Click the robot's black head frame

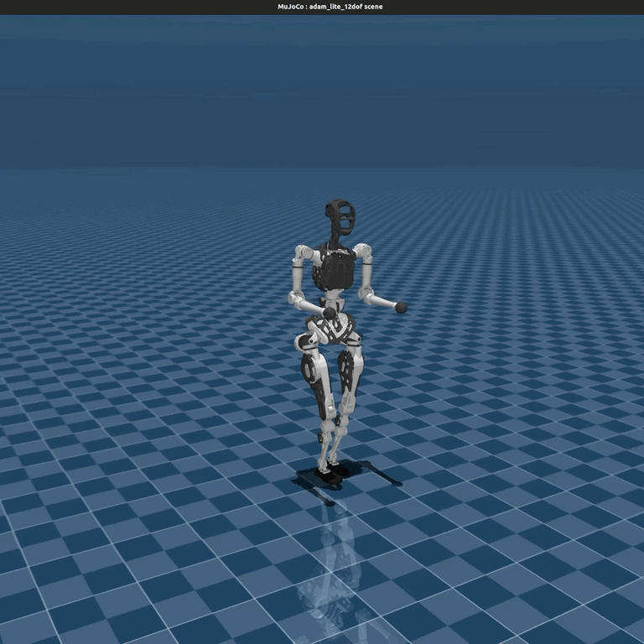340,218
